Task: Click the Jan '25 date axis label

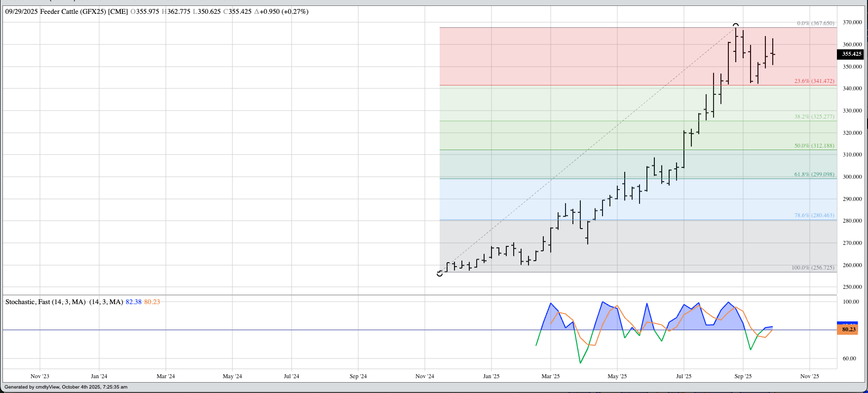Action: 491,376
